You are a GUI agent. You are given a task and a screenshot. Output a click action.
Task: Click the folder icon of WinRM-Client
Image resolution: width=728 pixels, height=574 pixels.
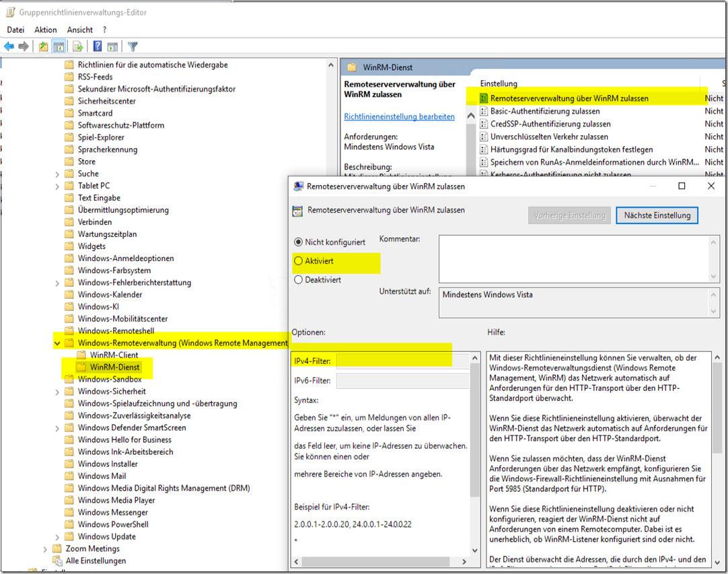pyautogui.click(x=81, y=355)
